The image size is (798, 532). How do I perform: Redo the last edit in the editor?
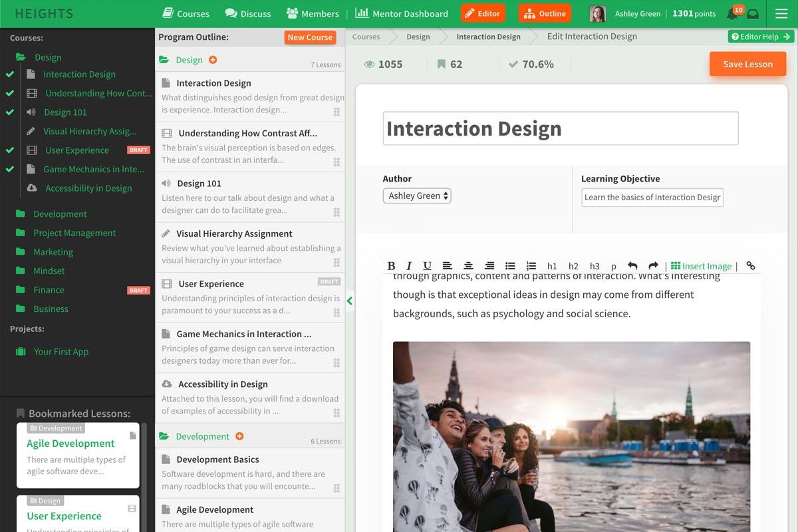coord(653,266)
